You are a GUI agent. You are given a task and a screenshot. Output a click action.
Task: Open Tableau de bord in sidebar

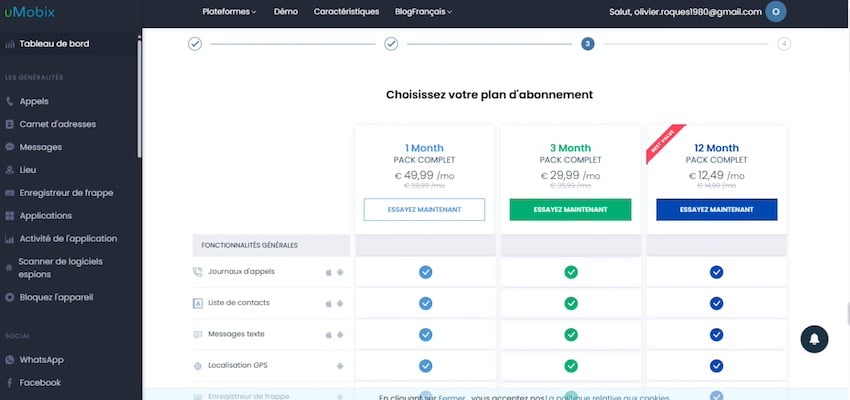pos(54,44)
